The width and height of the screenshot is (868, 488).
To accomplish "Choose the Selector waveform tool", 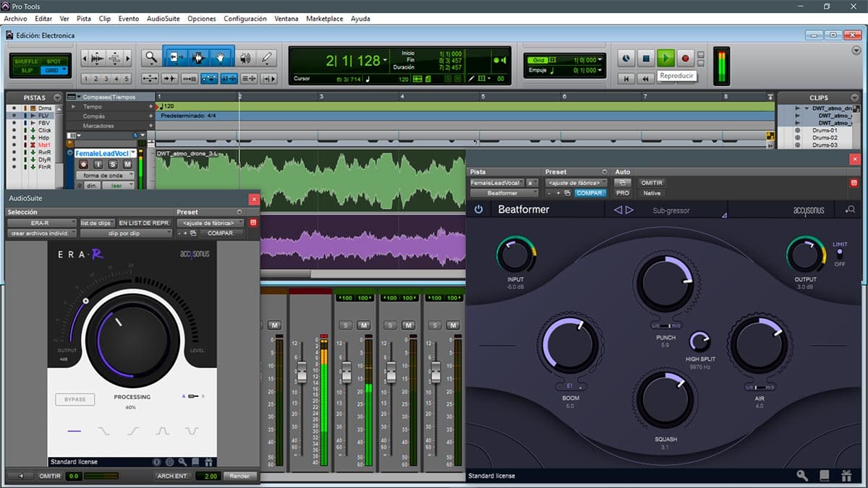I will tap(197, 58).
